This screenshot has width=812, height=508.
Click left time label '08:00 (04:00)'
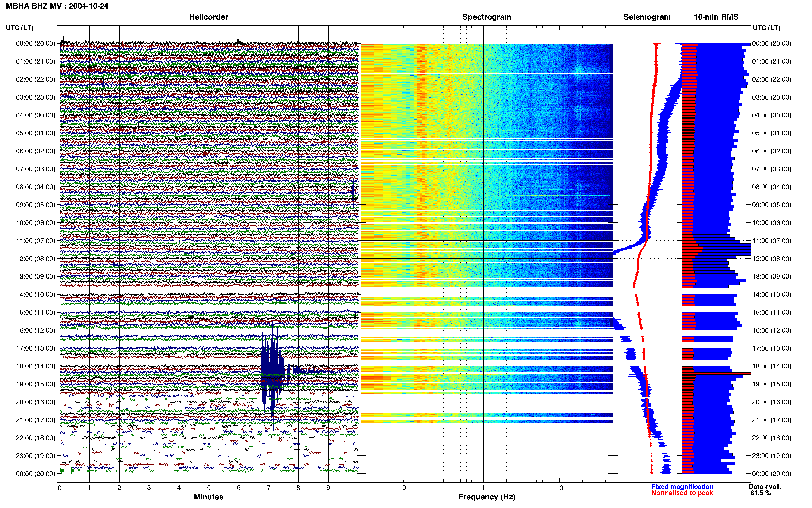coord(35,187)
